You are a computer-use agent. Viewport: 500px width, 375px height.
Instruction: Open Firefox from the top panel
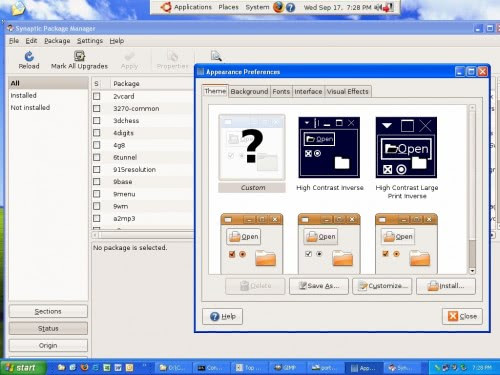coord(278,7)
